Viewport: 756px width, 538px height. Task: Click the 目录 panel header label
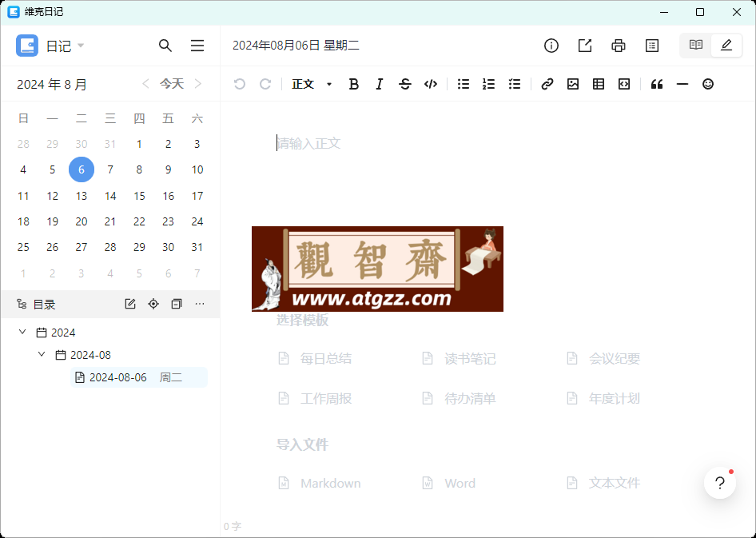tap(44, 305)
